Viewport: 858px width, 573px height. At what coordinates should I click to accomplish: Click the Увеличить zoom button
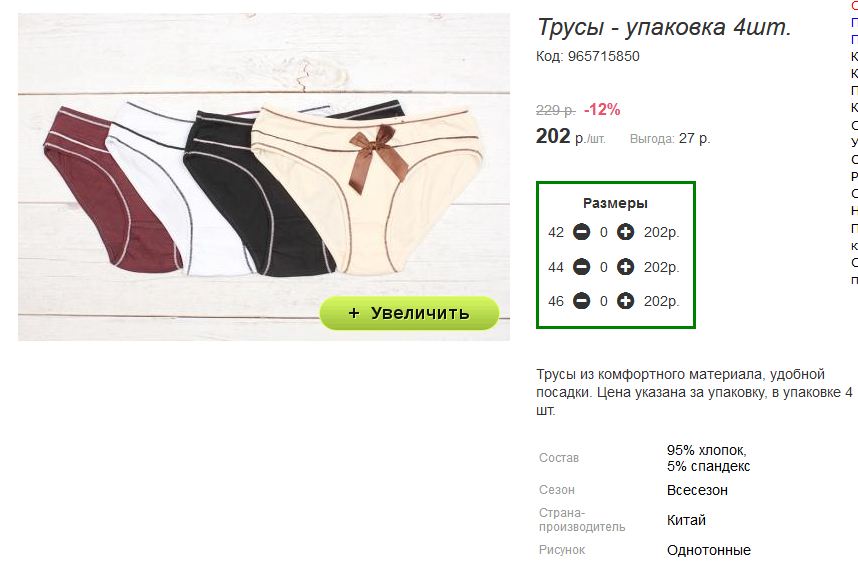(409, 313)
